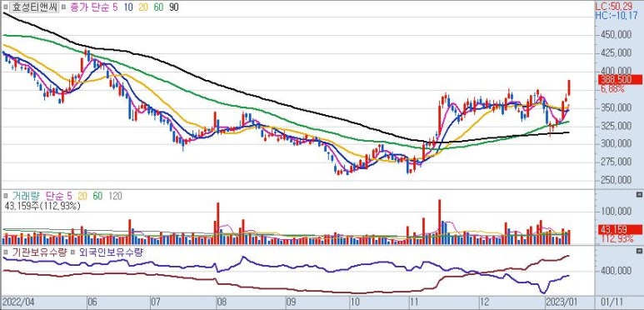Click the red 388,500 current price tag
Image resolution: width=644 pixels, height=310 pixels.
coord(620,80)
